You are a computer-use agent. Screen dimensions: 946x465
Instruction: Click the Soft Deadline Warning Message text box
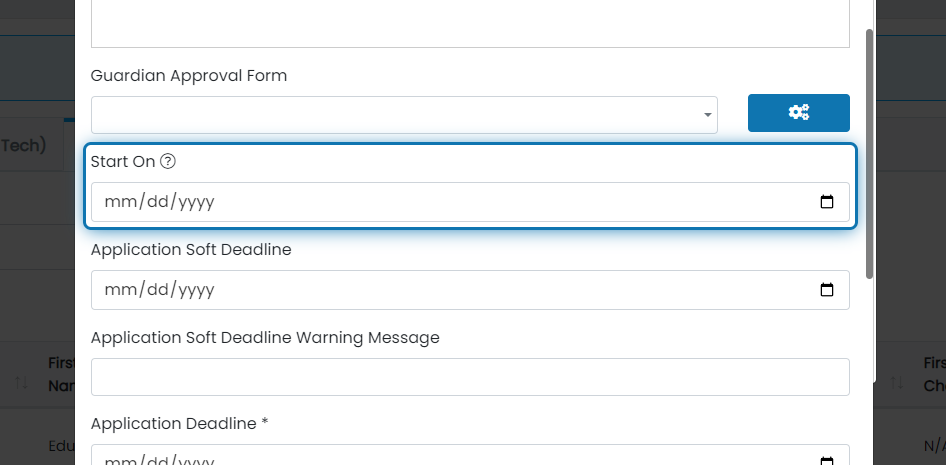(470, 377)
